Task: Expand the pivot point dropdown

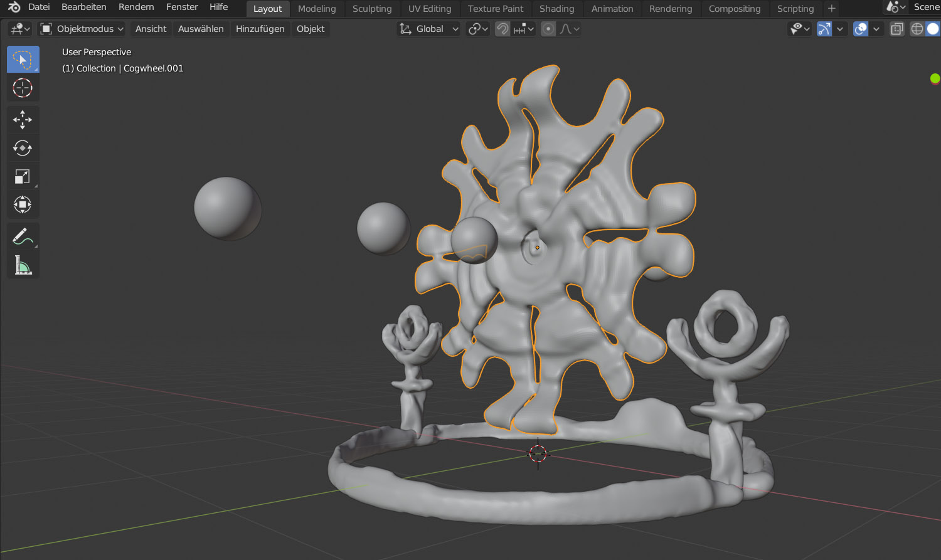Action: click(x=478, y=29)
